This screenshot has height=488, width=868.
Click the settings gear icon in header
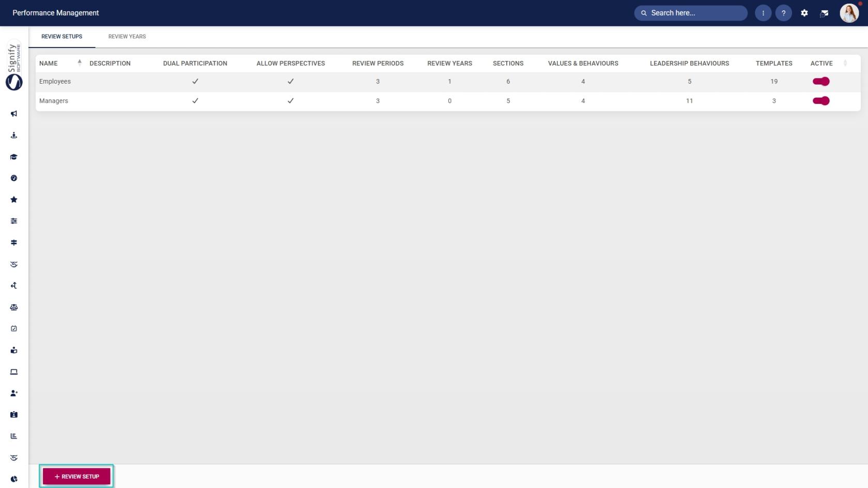click(x=804, y=13)
